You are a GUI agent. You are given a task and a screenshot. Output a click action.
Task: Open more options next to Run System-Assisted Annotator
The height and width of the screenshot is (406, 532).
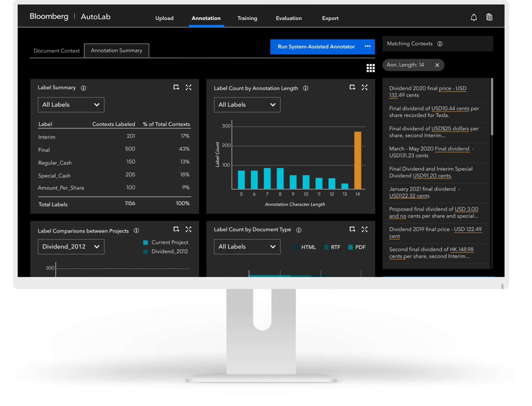pyautogui.click(x=368, y=46)
